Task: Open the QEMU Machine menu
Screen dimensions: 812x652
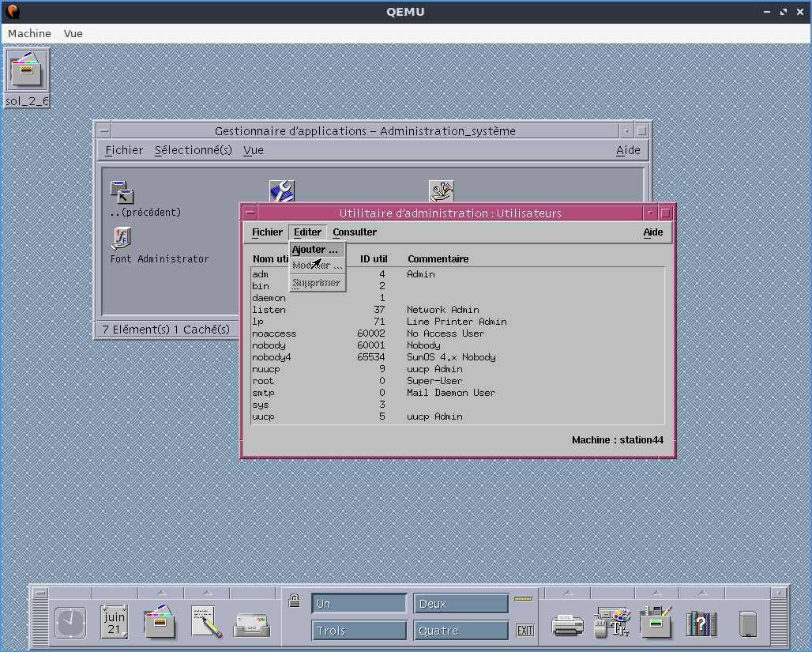Action: [x=29, y=33]
